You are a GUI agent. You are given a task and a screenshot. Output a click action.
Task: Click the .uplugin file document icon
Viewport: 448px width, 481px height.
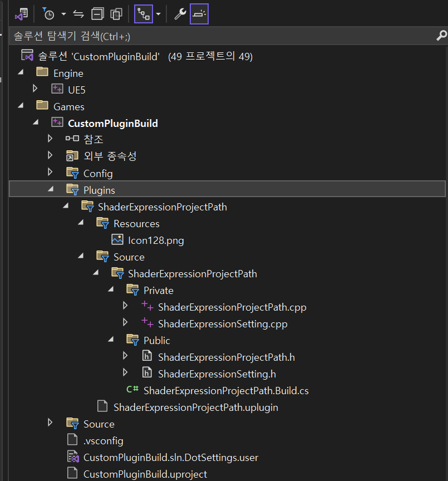[x=102, y=406]
